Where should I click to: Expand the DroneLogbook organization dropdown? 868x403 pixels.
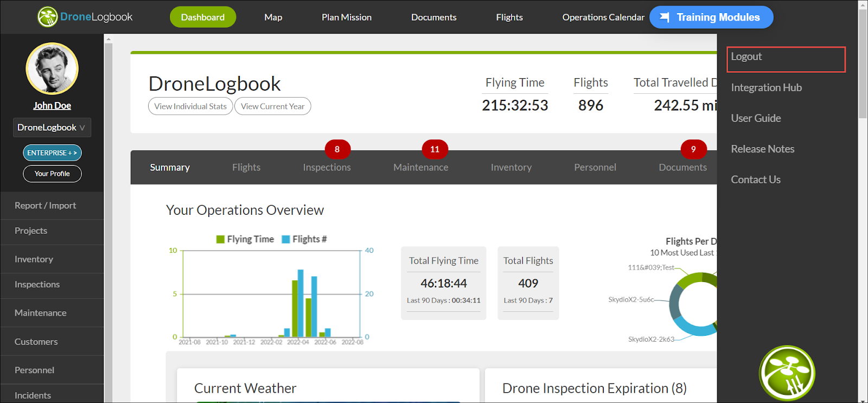52,127
